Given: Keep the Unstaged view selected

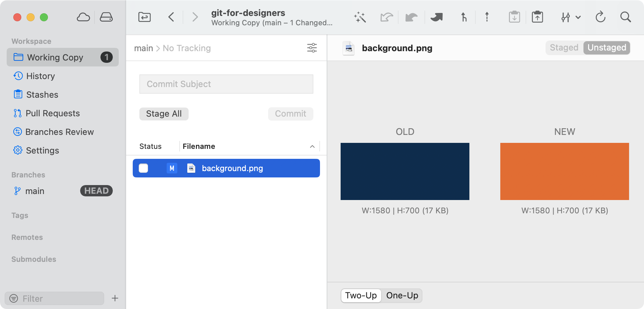Looking at the screenshot, I should [606, 48].
